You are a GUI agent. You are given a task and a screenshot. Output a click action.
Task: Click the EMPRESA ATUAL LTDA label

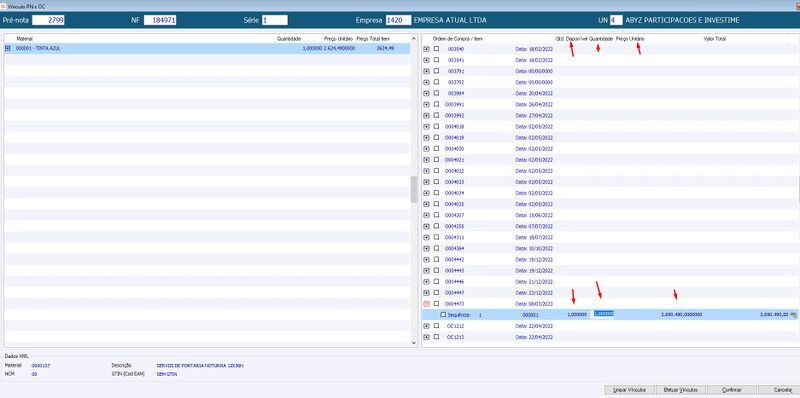point(450,20)
